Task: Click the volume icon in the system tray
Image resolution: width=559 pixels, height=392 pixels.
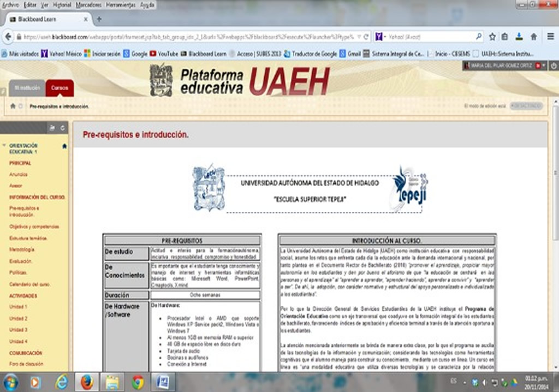Action: (484, 383)
